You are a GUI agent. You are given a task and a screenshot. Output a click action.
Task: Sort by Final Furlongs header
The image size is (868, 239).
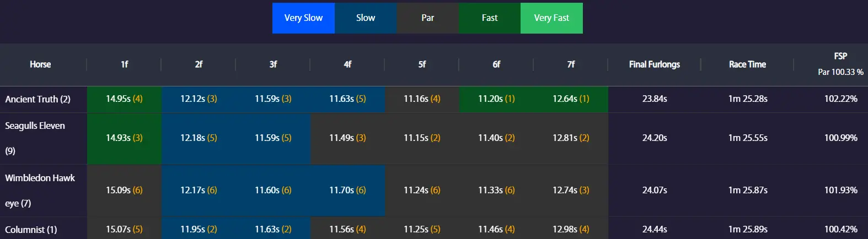click(x=654, y=64)
